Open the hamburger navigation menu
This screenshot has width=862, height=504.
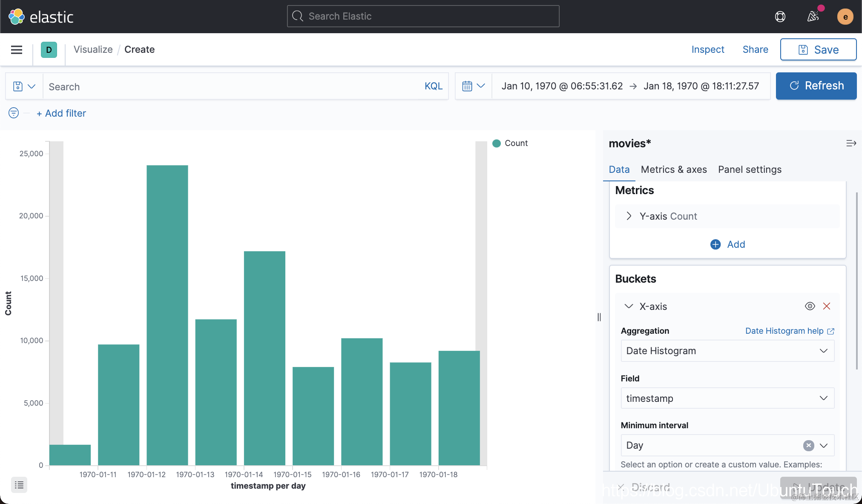[17, 50]
